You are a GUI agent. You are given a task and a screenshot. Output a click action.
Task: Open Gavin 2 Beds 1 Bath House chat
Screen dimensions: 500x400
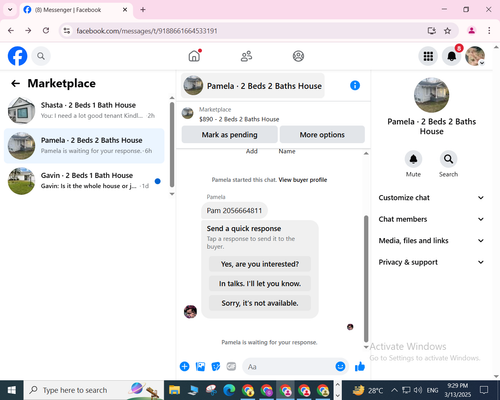tap(84, 181)
